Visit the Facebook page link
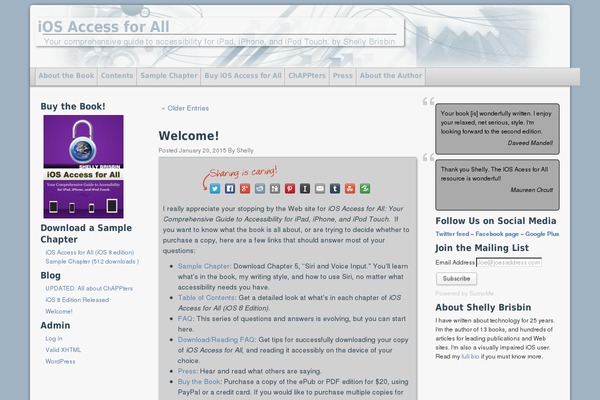This screenshot has height=400, width=600. (497, 234)
